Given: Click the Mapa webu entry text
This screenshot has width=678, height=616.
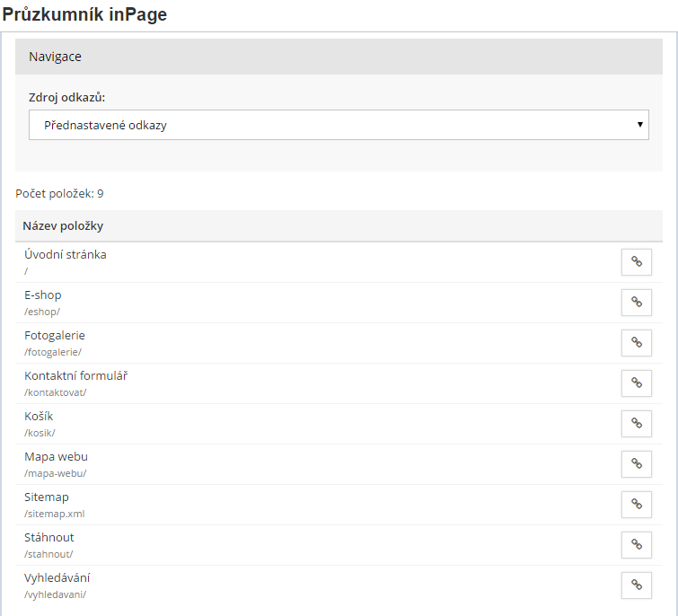Looking at the screenshot, I should (x=56, y=456).
